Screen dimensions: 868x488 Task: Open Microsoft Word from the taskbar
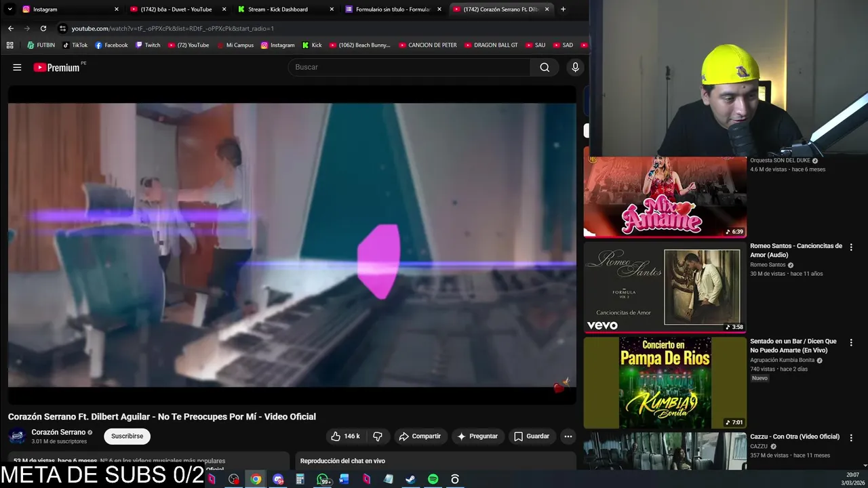click(344, 479)
